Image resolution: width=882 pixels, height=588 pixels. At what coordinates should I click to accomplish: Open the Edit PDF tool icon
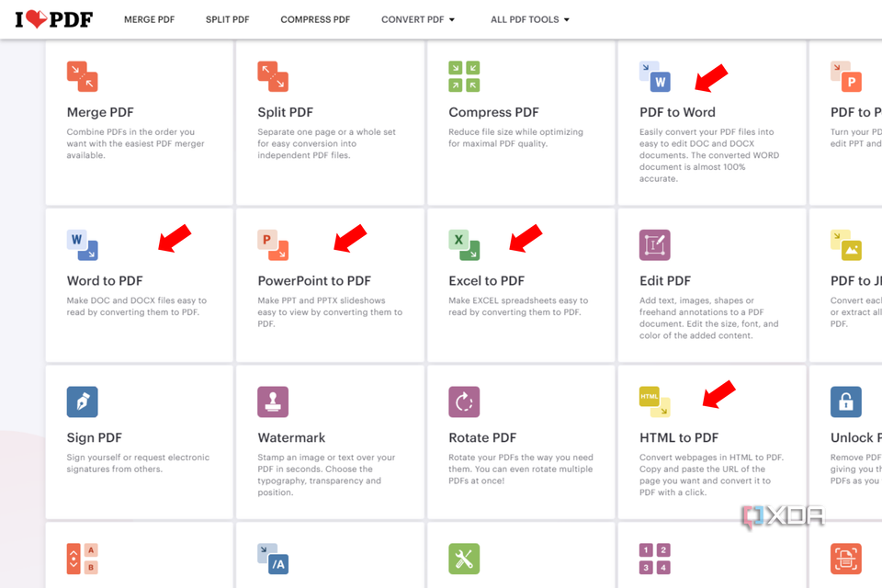pyautogui.click(x=655, y=244)
